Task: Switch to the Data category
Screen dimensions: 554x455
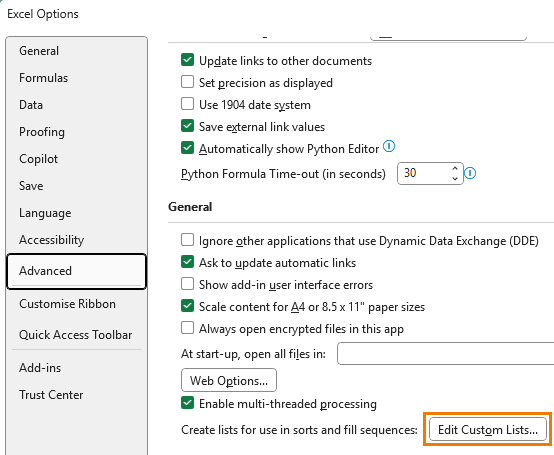Action: (x=77, y=105)
